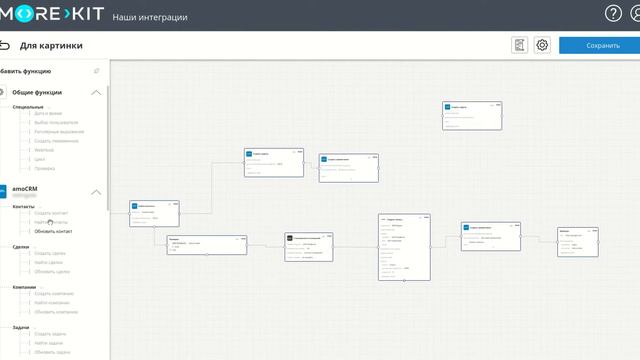This screenshot has width=640, height=360.
Task: Select the Контакты group
Action: click(x=24, y=207)
